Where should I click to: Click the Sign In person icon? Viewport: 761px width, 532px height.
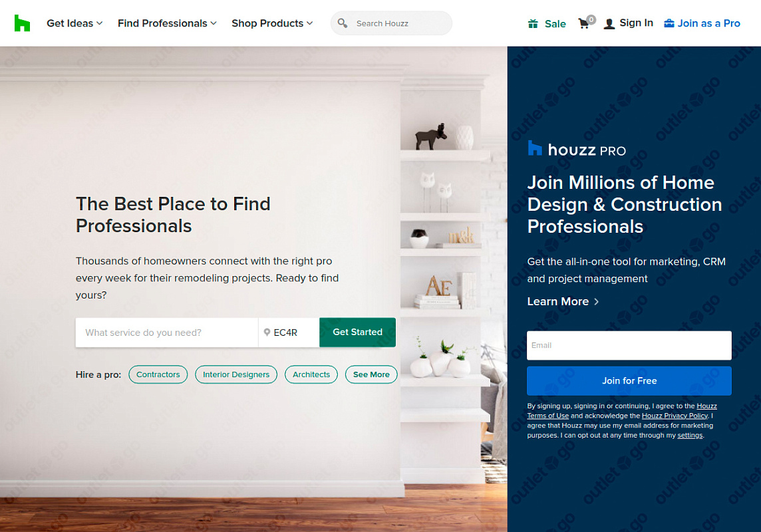point(609,23)
